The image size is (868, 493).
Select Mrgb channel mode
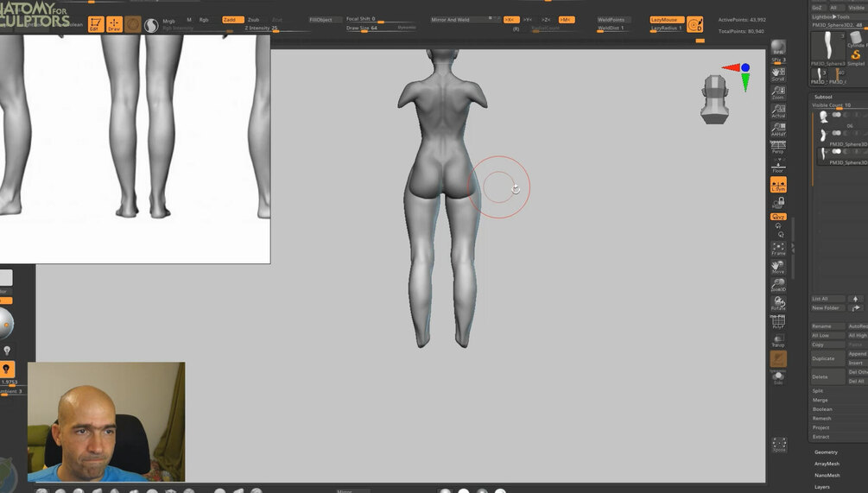click(168, 21)
